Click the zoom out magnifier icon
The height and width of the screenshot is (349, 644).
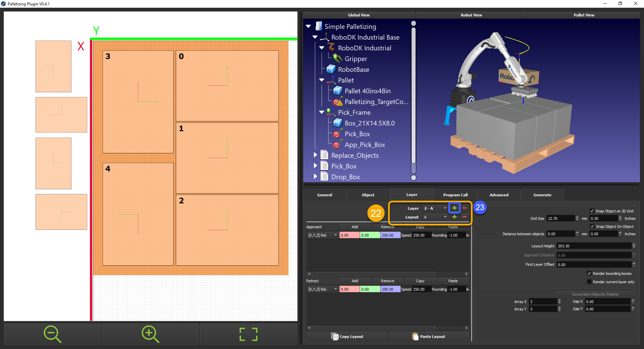[52, 334]
